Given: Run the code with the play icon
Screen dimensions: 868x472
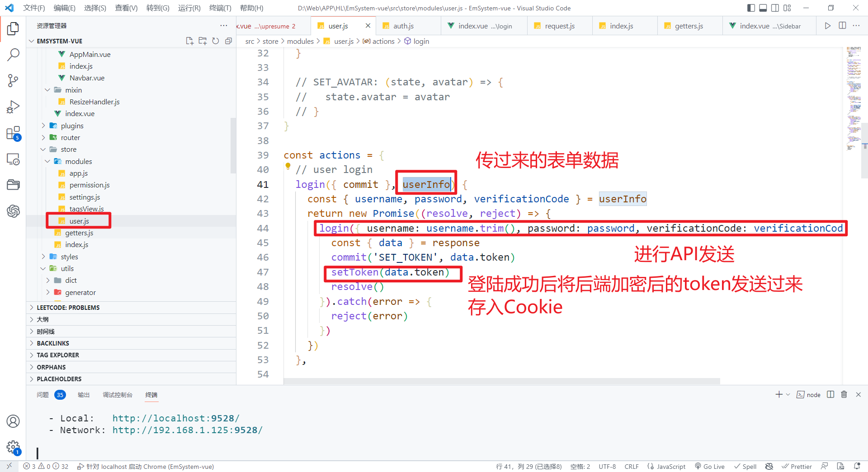Looking at the screenshot, I should point(827,26).
